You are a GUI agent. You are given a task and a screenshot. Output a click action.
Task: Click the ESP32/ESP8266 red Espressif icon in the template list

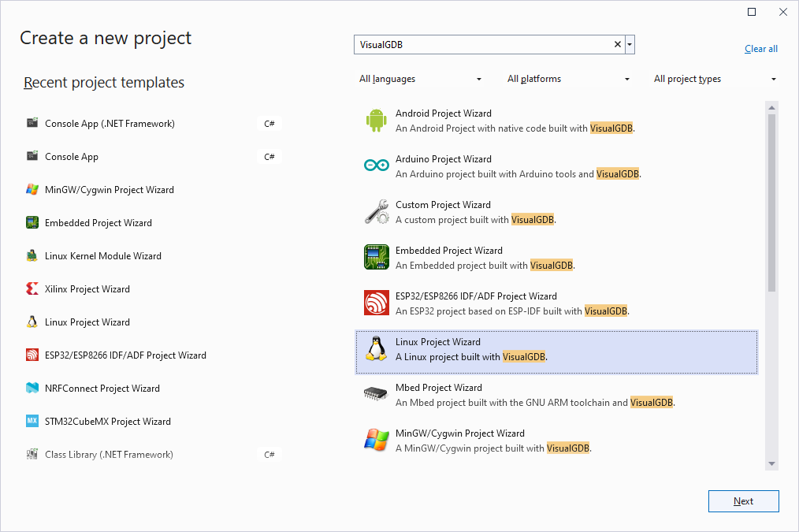point(376,303)
